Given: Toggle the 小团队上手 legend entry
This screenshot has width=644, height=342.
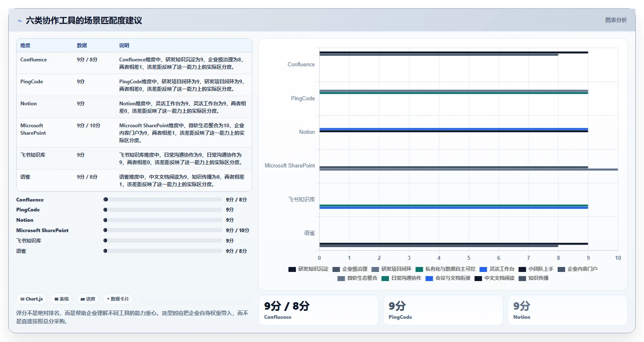Looking at the screenshot, I should [536, 269].
